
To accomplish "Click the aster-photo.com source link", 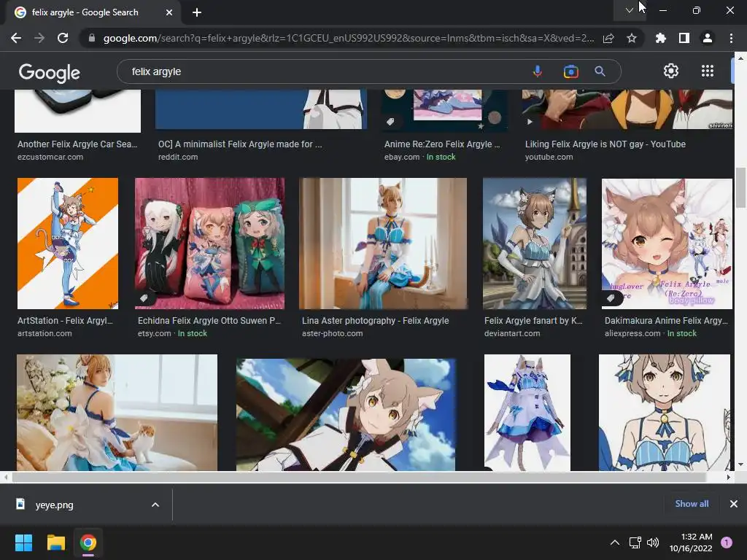I will click(332, 333).
